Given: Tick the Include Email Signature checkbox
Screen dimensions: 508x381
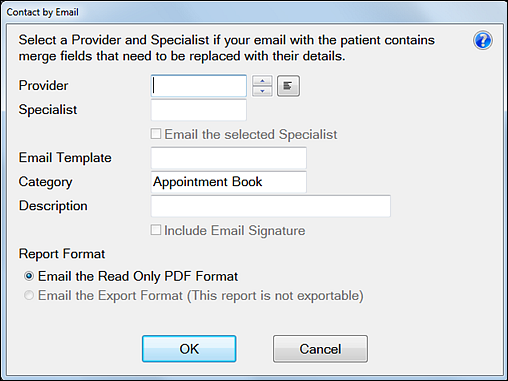Looking at the screenshot, I should coord(156,230).
